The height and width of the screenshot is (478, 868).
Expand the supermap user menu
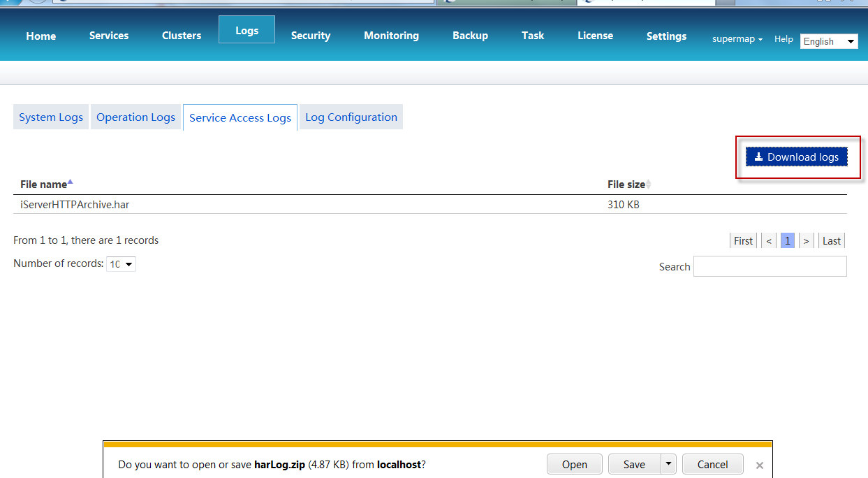coord(737,39)
